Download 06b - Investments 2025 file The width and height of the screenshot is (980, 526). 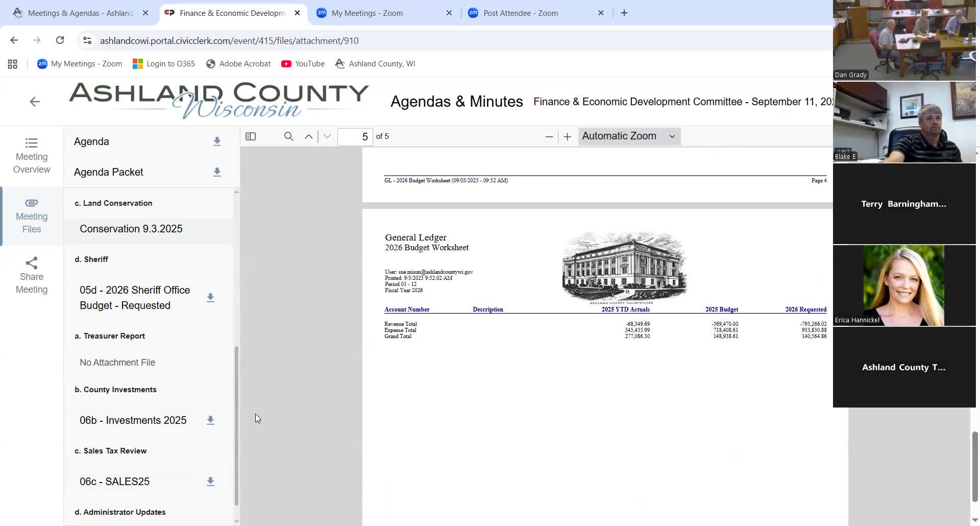click(210, 420)
